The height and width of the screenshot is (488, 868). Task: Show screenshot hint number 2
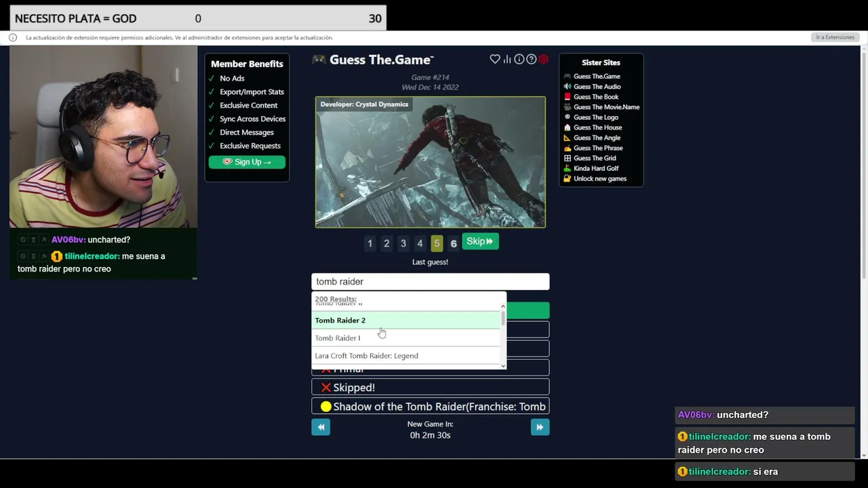(x=387, y=243)
